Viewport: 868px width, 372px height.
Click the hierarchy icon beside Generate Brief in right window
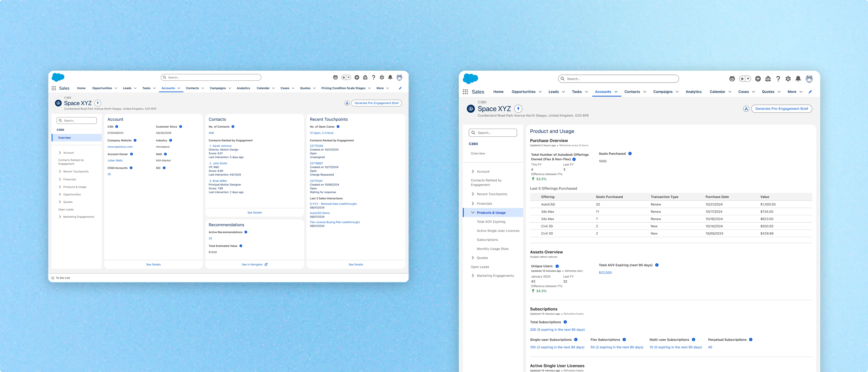(746, 109)
